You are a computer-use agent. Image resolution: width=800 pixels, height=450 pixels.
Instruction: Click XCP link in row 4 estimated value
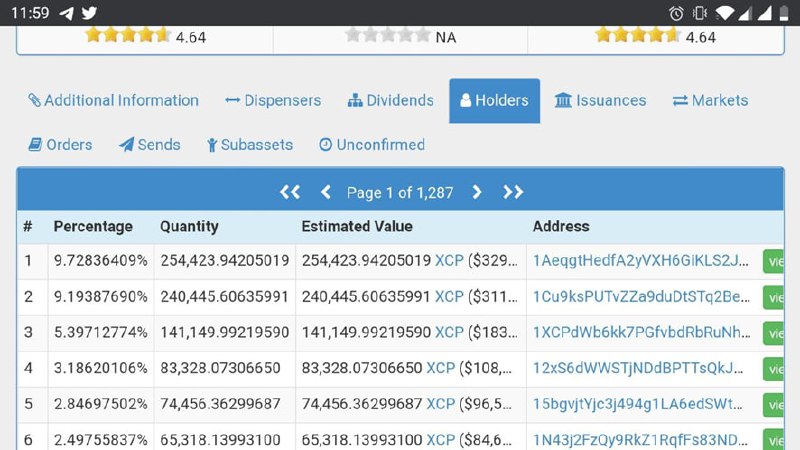[x=440, y=368]
